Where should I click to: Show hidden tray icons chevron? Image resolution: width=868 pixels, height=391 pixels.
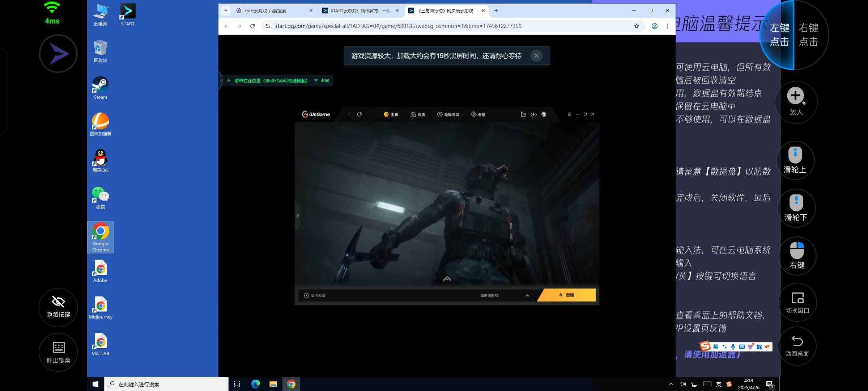point(671,384)
